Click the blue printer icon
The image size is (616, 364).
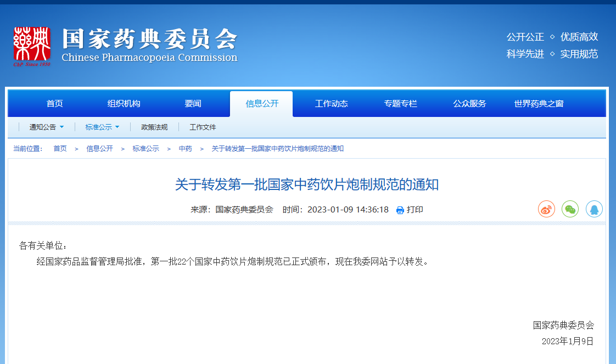[400, 210]
